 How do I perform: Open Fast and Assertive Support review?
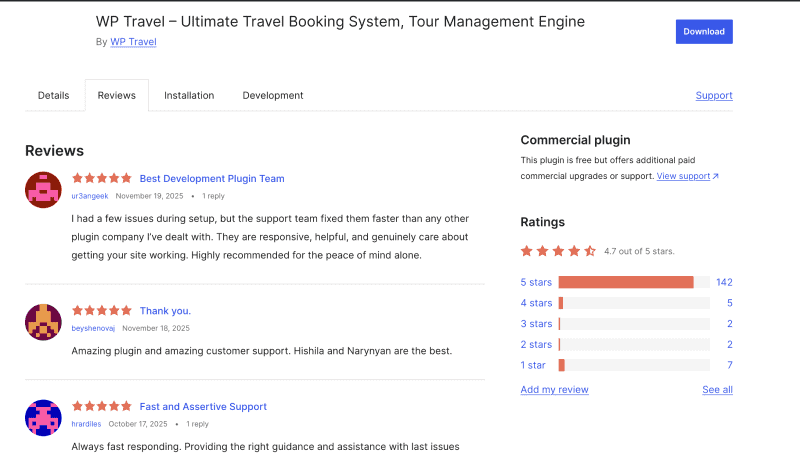pyautogui.click(x=203, y=406)
